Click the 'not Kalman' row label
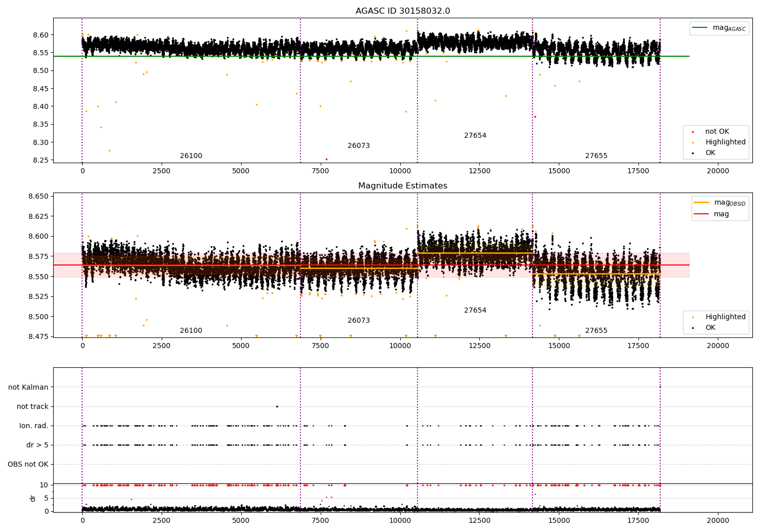Viewport: 760px width, 532px height. point(28,387)
